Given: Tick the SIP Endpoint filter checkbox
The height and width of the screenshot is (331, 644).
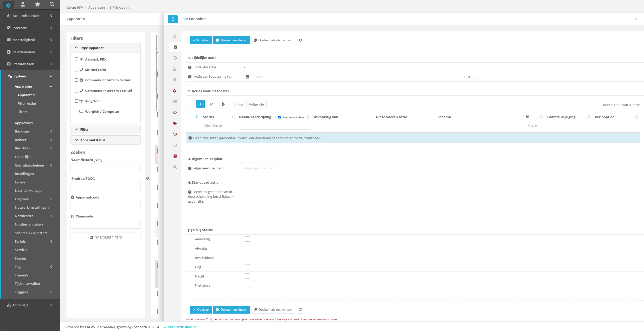Looking at the screenshot, I should (x=76, y=70).
